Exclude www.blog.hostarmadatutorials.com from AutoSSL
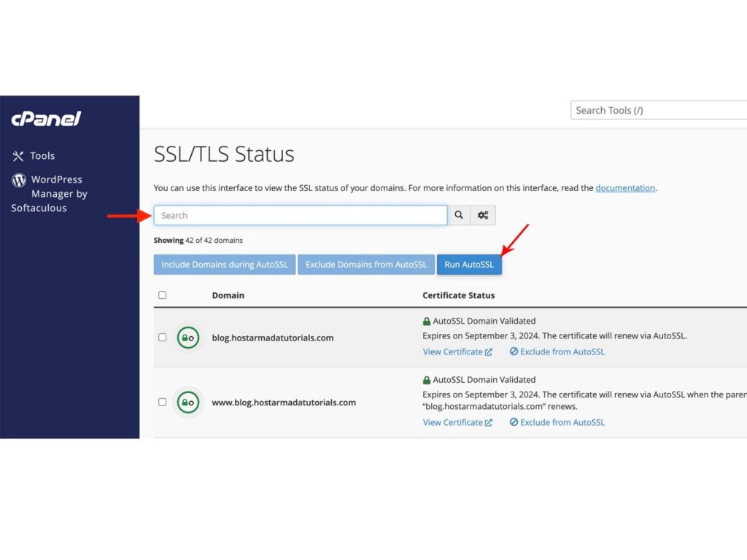747x560 pixels. tap(557, 422)
